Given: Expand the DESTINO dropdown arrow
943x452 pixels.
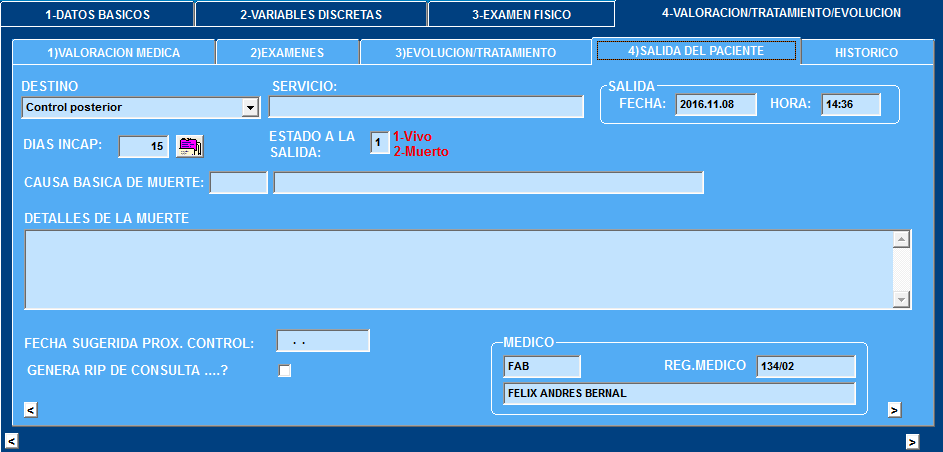Looking at the screenshot, I should 249,108.
